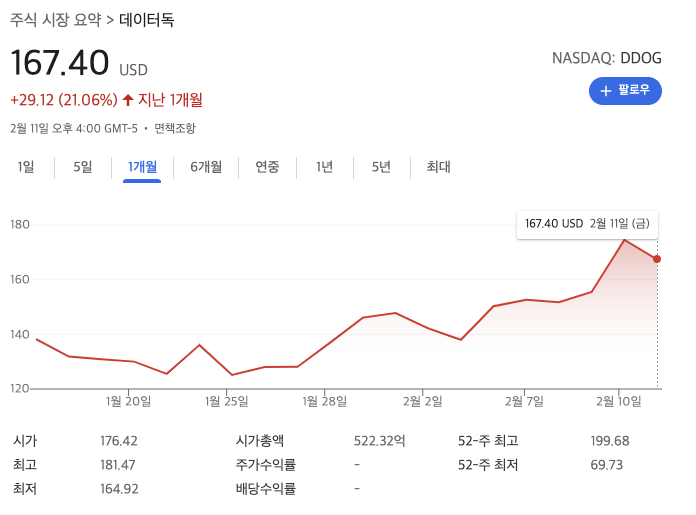This screenshot has height=515, width=696.
Task: Click the 1월 25일 axis label
Action: click(226, 401)
